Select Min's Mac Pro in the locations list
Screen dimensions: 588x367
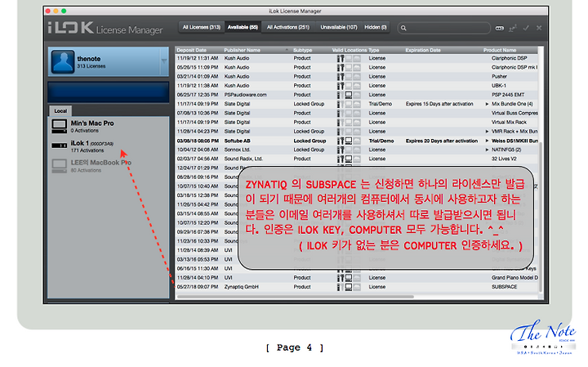click(x=108, y=127)
